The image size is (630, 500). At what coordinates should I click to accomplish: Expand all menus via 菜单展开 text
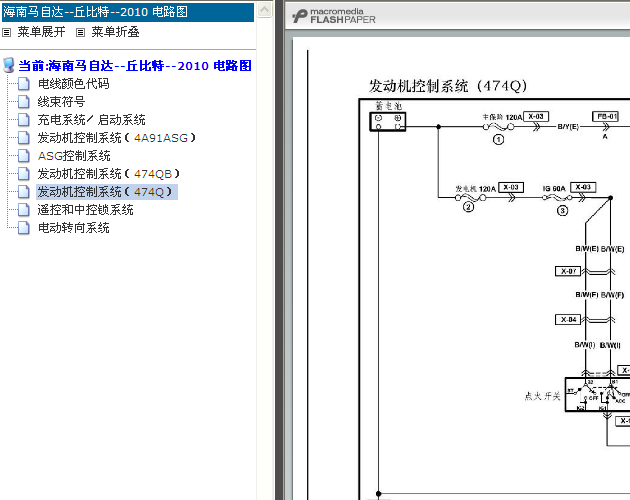click(41, 32)
